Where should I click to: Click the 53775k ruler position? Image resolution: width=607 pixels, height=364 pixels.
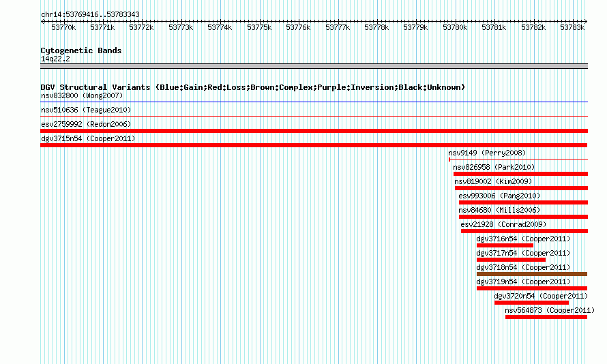(x=259, y=27)
